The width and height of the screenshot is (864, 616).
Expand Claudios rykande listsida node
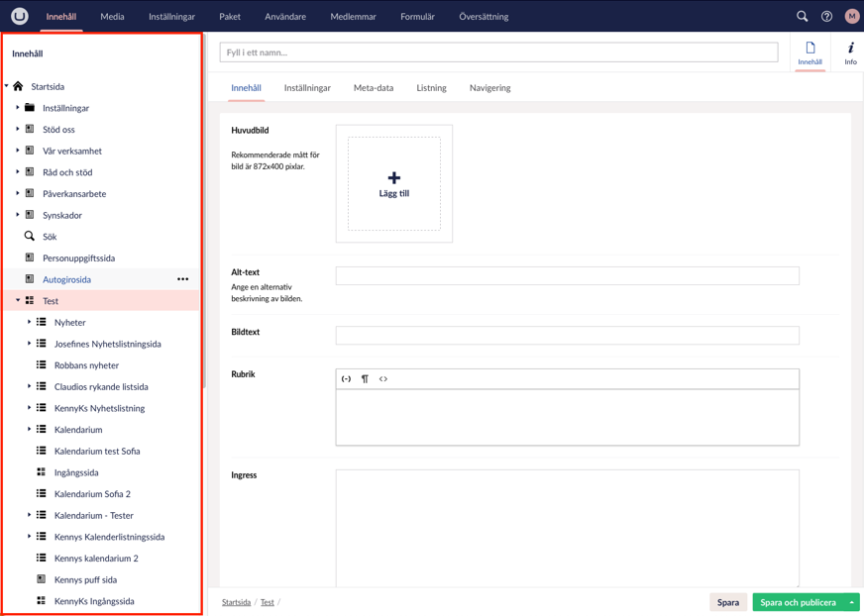tap(29, 386)
